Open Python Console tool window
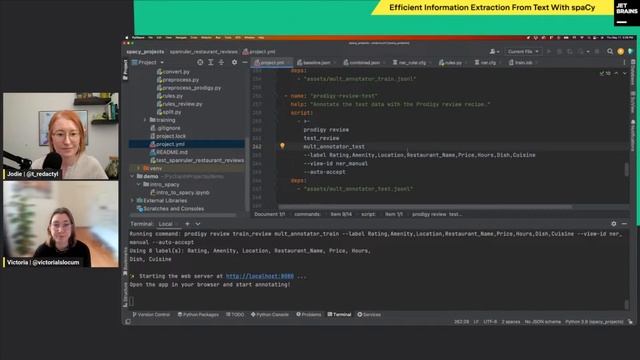Image resolution: width=640 pixels, height=360 pixels. [270, 315]
